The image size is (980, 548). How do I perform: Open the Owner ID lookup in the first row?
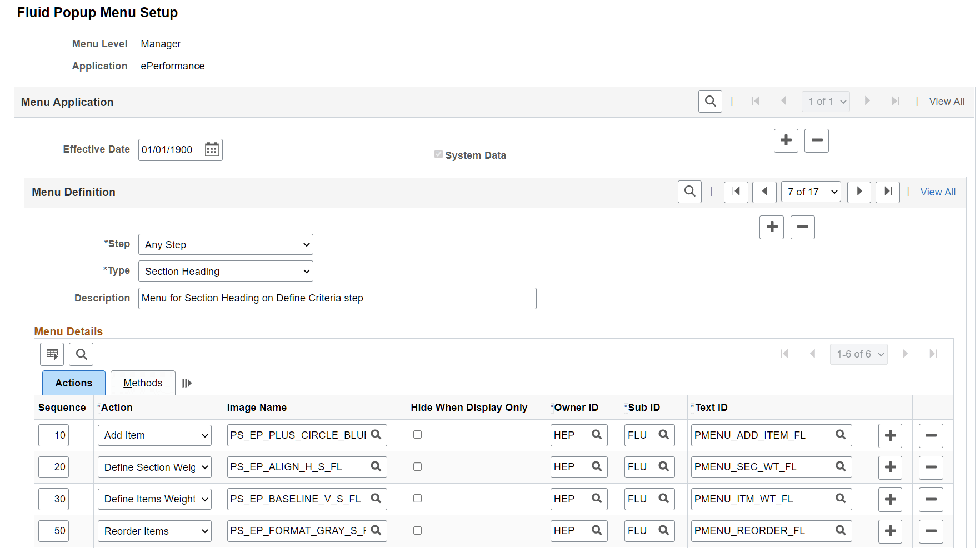tap(597, 435)
